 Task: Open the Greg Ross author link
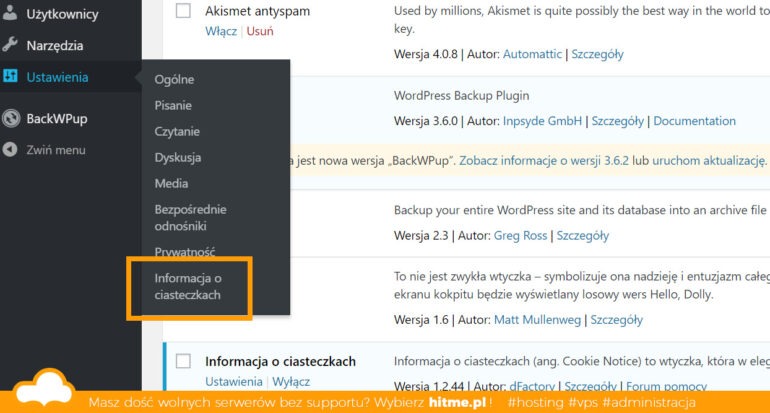click(520, 236)
